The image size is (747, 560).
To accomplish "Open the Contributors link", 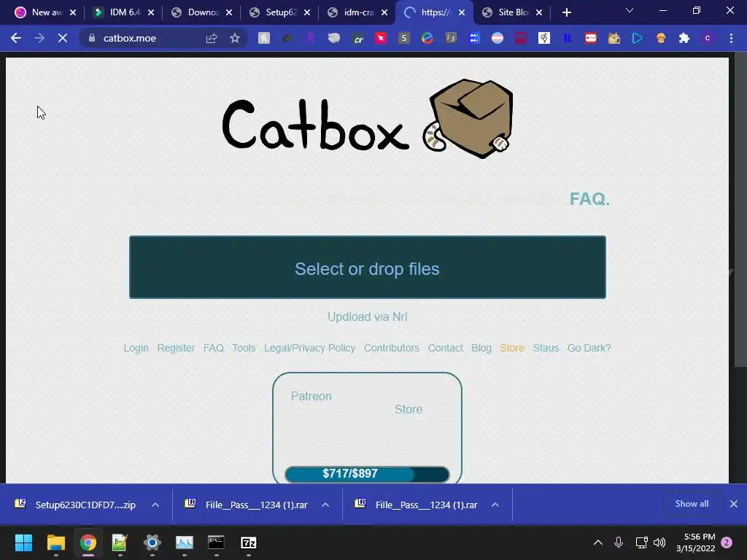I will [392, 348].
